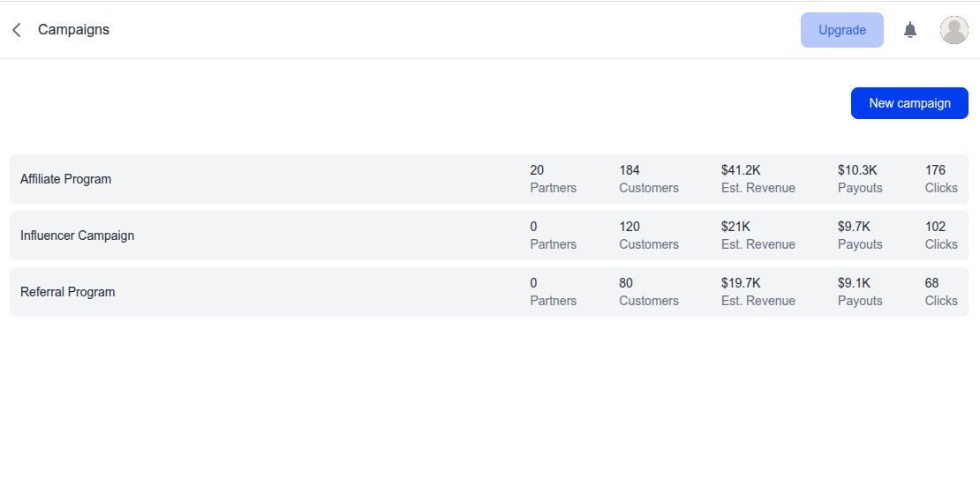Click the back arrow beside Campaigns
The height and width of the screenshot is (486, 980).
click(x=17, y=29)
